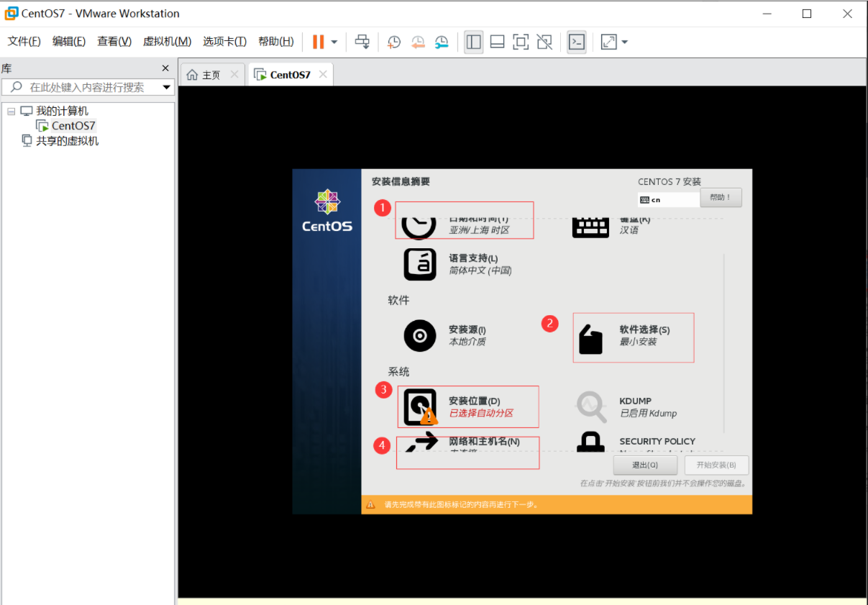Screen dimensions: 868x605
Task: Open the power options dropdown arrow
Action: [334, 42]
